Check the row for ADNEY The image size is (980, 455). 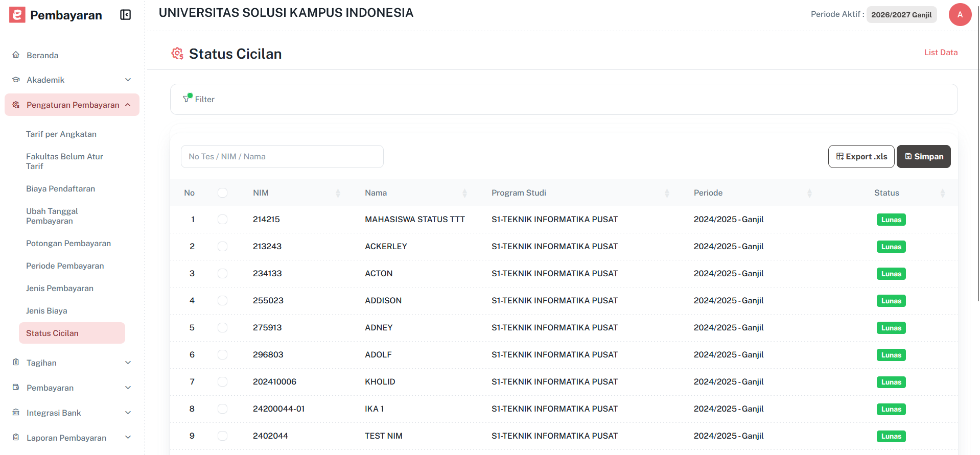(x=222, y=328)
